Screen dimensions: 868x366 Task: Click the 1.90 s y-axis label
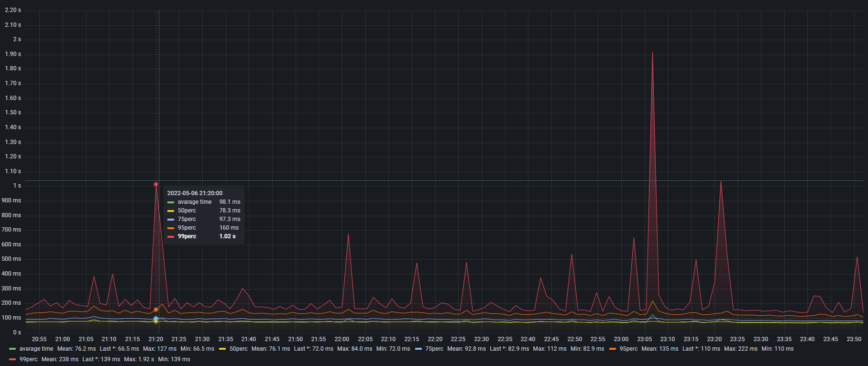tap(13, 54)
